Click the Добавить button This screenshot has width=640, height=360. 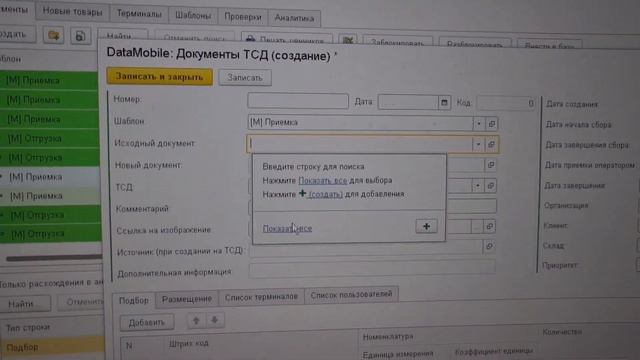147,322
